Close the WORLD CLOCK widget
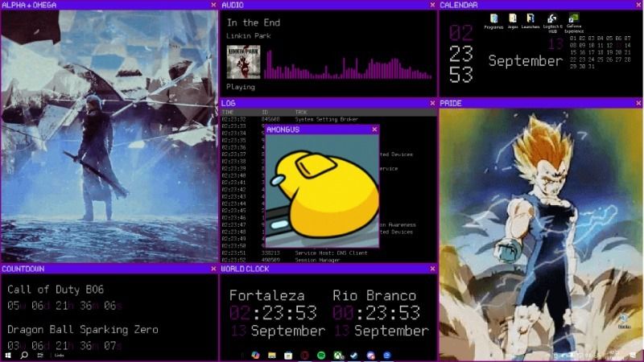Image resolution: width=644 pixels, height=362 pixels. coord(432,269)
